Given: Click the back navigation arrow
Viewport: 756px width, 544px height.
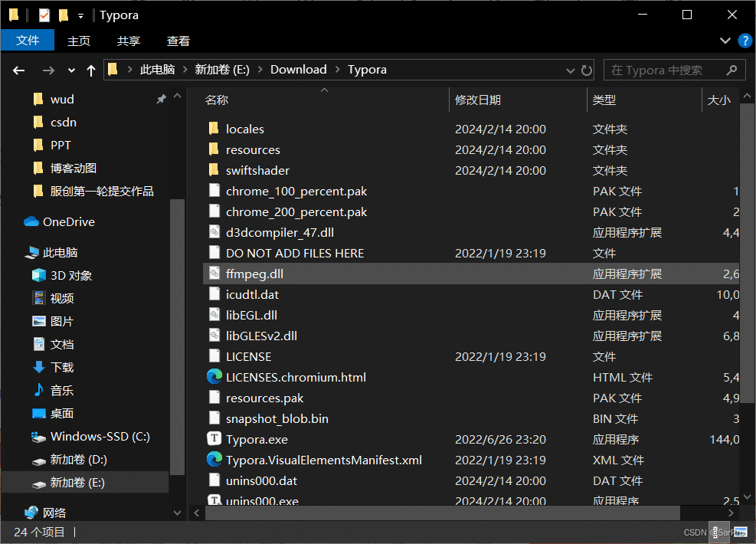Looking at the screenshot, I should (x=19, y=70).
